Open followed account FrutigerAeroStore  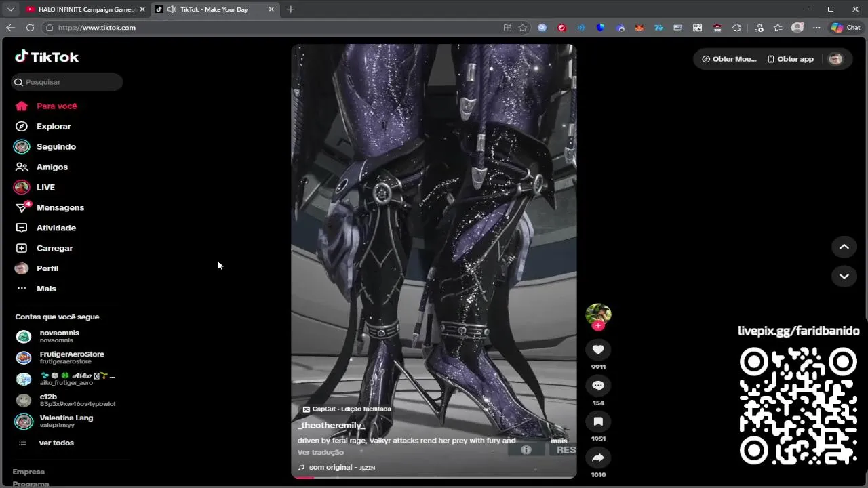pos(60,357)
